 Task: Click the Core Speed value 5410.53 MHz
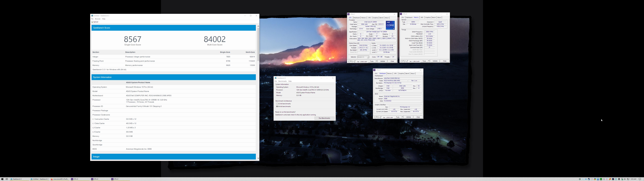click(x=363, y=46)
